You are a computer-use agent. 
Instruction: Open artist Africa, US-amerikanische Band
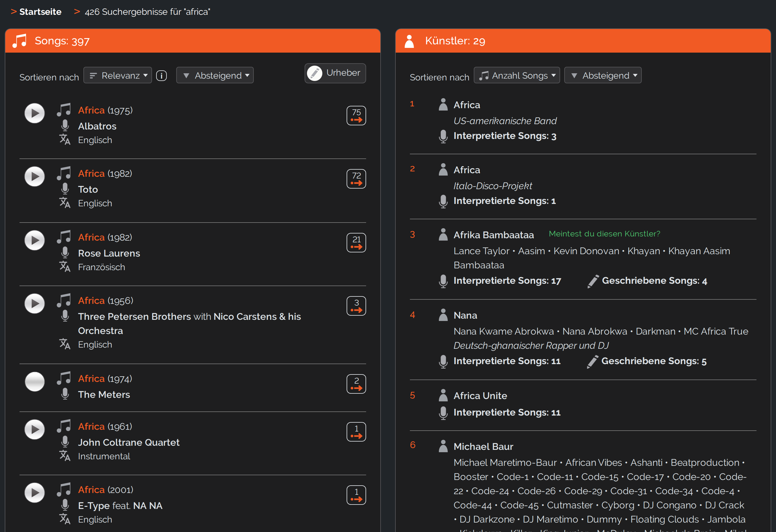pyautogui.click(x=466, y=105)
